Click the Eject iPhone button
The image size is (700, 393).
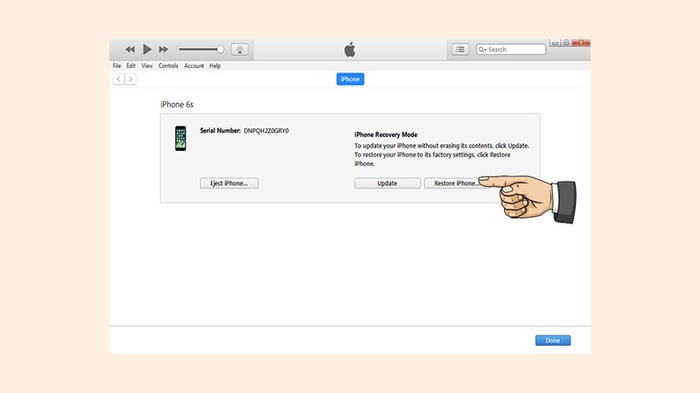229,183
